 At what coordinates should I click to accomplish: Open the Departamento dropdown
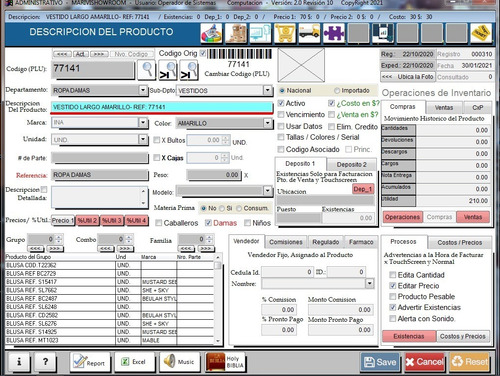click(143, 90)
